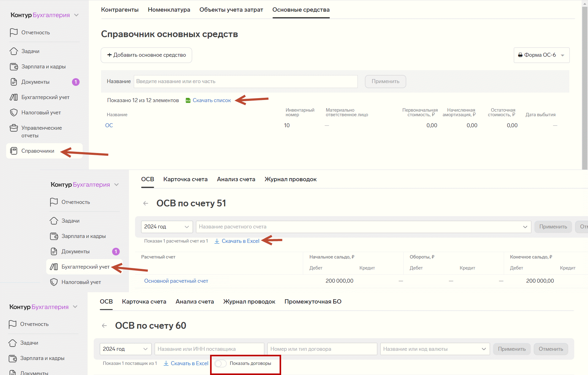Click the Отчетность flag icon in bottom sidebar

13,324
